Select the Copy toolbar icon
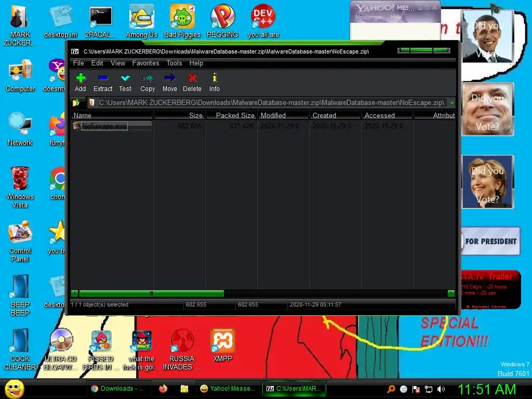This screenshot has width=532, height=399. point(148,83)
